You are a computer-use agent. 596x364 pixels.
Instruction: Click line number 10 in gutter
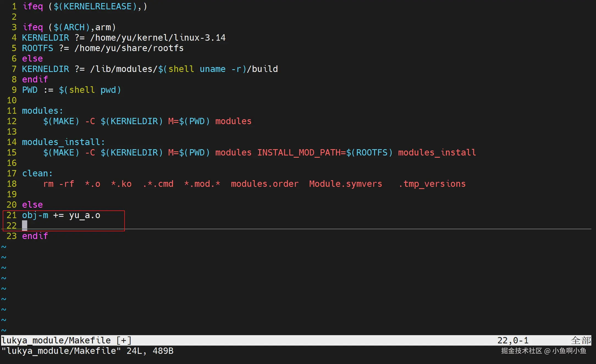(x=12, y=100)
